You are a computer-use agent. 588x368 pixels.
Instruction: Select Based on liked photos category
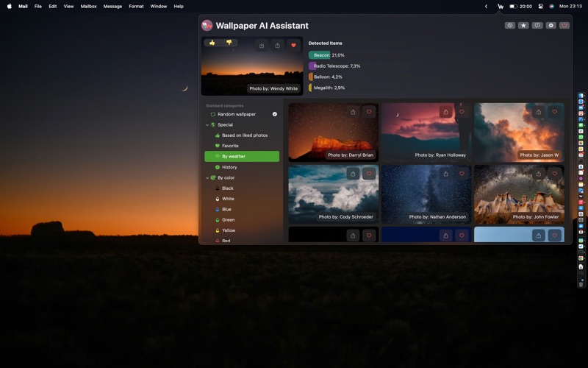click(x=245, y=135)
